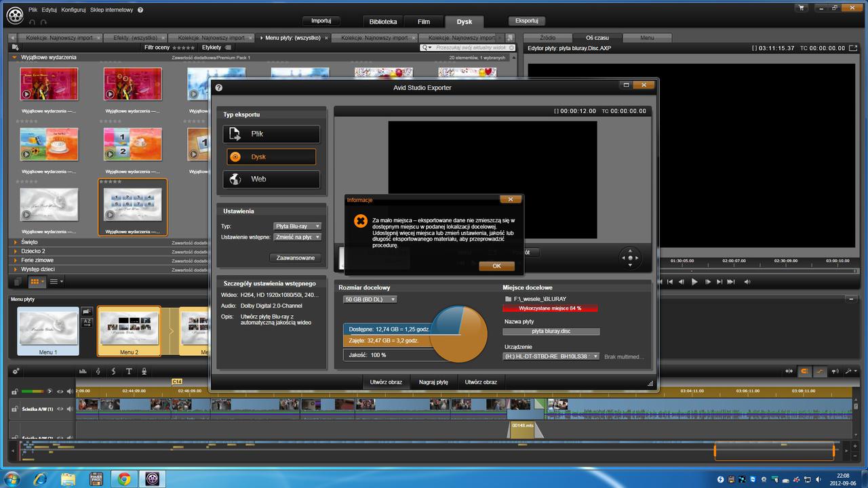Jump to the end with skip-forward control
The width and height of the screenshot is (868, 488).
coord(731,282)
